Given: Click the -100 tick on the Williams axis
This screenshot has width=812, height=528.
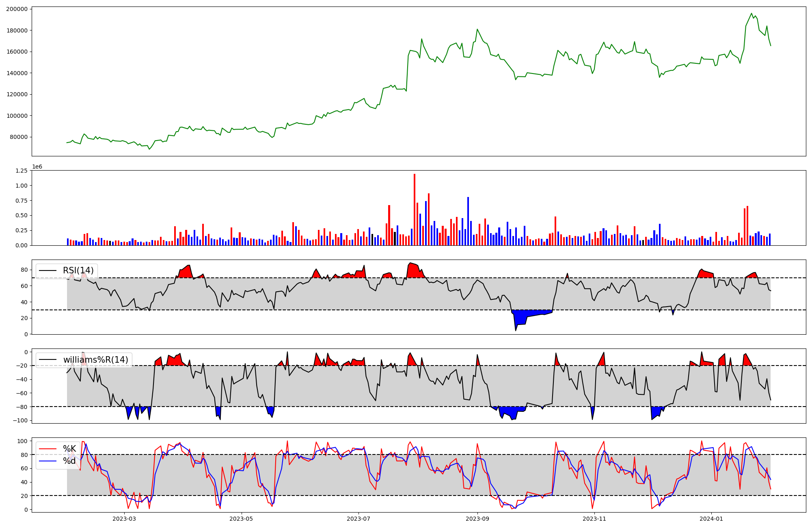Looking at the screenshot, I should point(20,420).
